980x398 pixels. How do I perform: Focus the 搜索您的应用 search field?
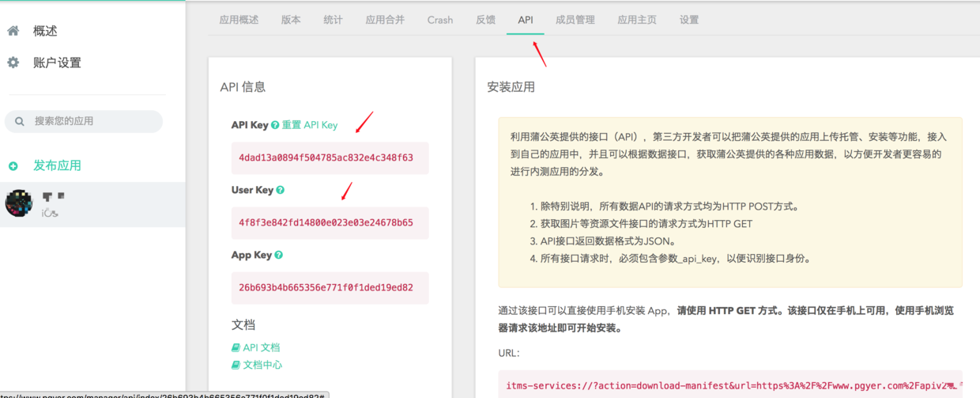click(84, 121)
